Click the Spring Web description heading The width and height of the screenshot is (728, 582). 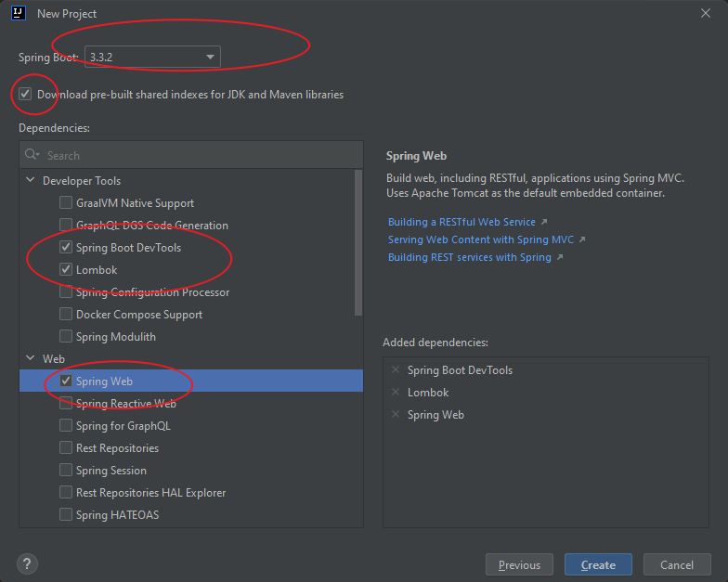[x=416, y=156]
